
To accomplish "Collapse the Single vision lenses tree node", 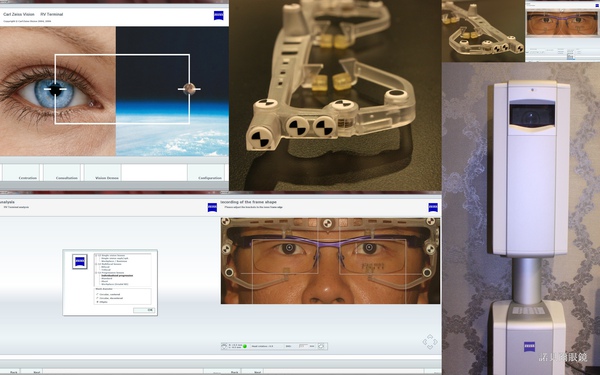I will (x=96, y=255).
